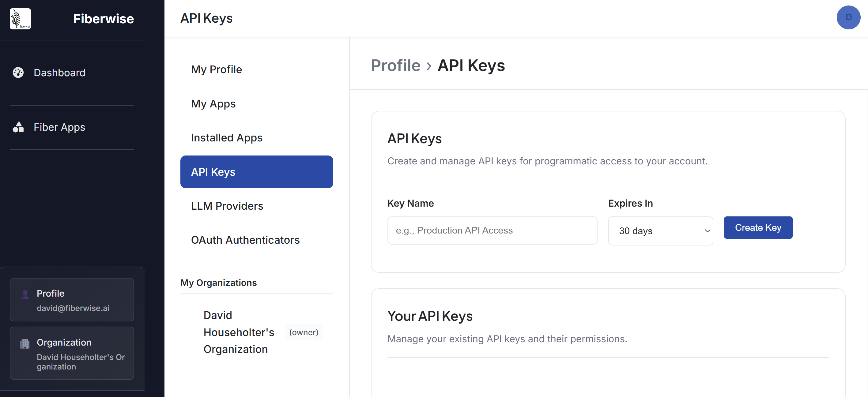Screen dimensions: 868x397
Task: Open the user avatar D menu
Action: click(x=848, y=17)
